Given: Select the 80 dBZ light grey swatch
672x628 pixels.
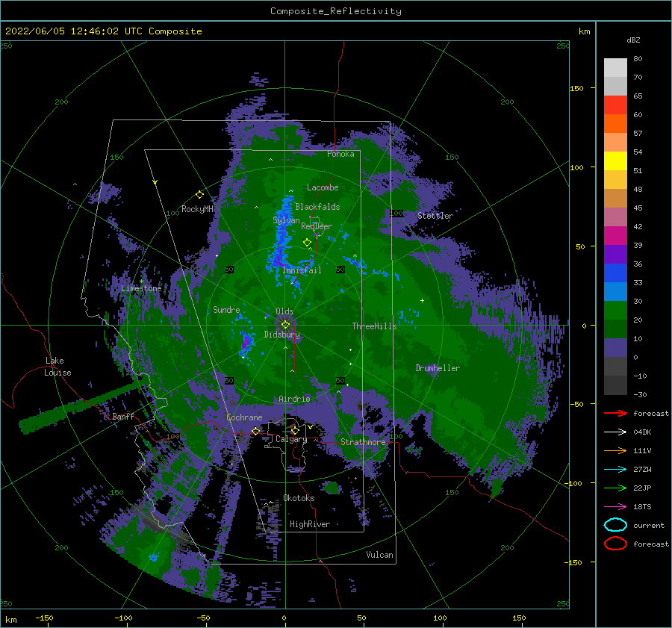Looking at the screenshot, I should (615, 67).
